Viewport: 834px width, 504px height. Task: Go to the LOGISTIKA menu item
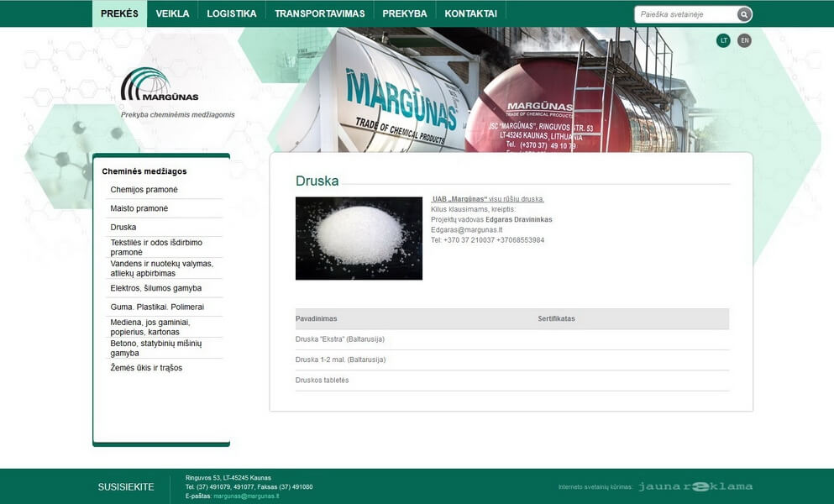click(x=231, y=13)
